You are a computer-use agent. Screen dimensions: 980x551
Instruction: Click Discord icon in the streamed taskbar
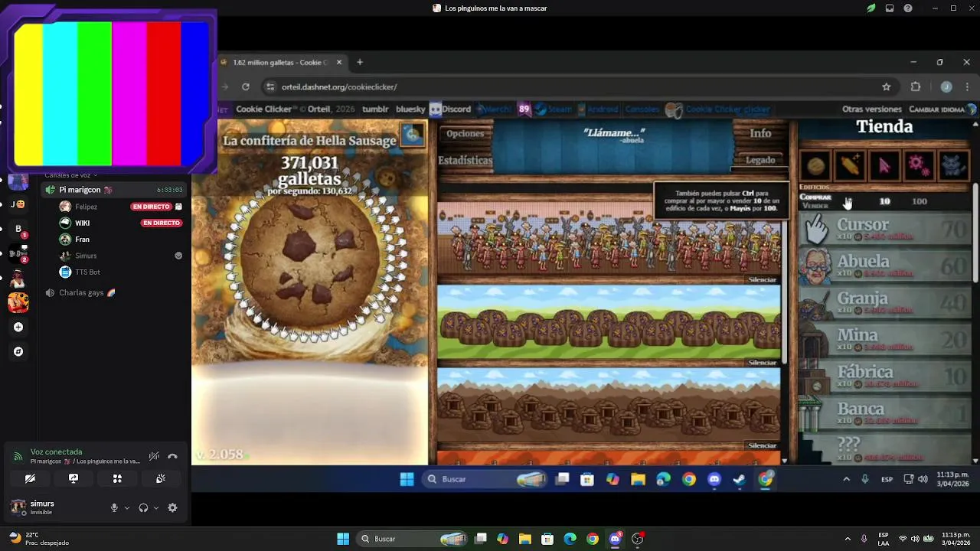click(714, 479)
